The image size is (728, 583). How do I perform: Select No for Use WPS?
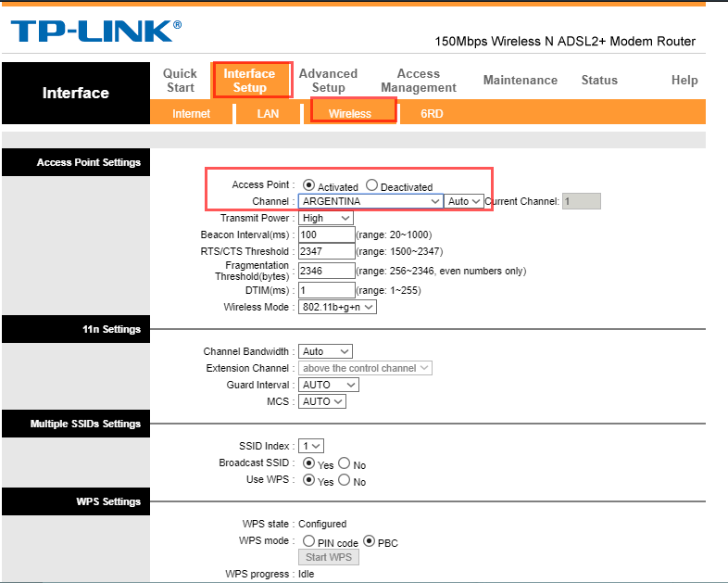[344, 480]
